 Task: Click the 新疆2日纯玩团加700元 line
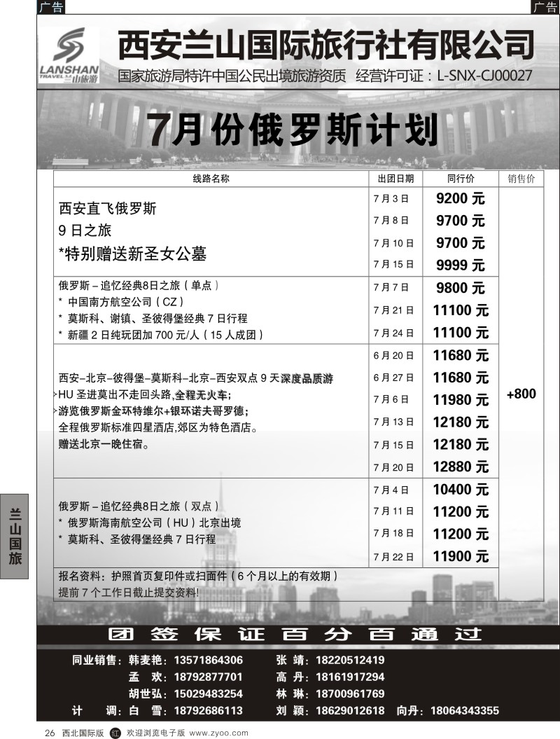click(161, 335)
